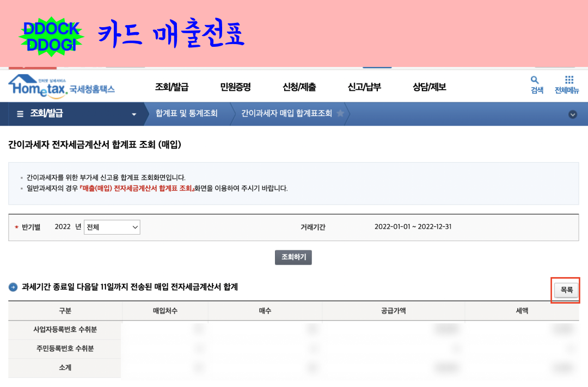Screen dimensions: 588x387
Task: Click the 공급가액 column header
Action: coord(392,310)
